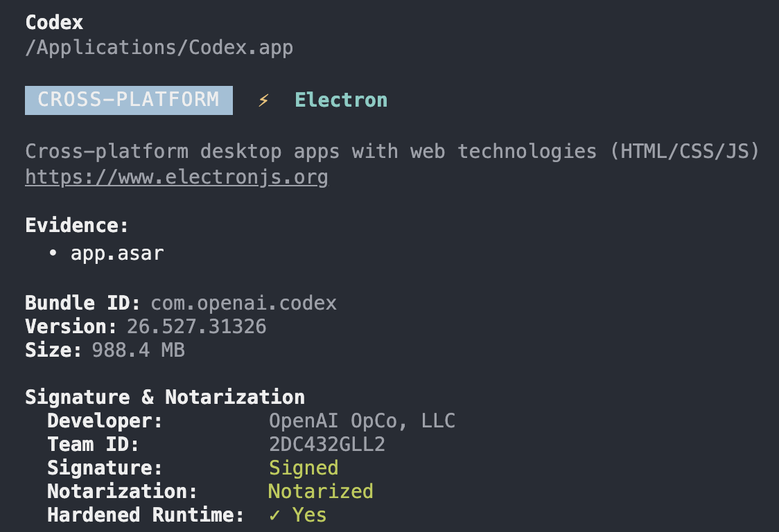The width and height of the screenshot is (779, 532).
Task: Select the Electron framework label
Action: tap(341, 100)
